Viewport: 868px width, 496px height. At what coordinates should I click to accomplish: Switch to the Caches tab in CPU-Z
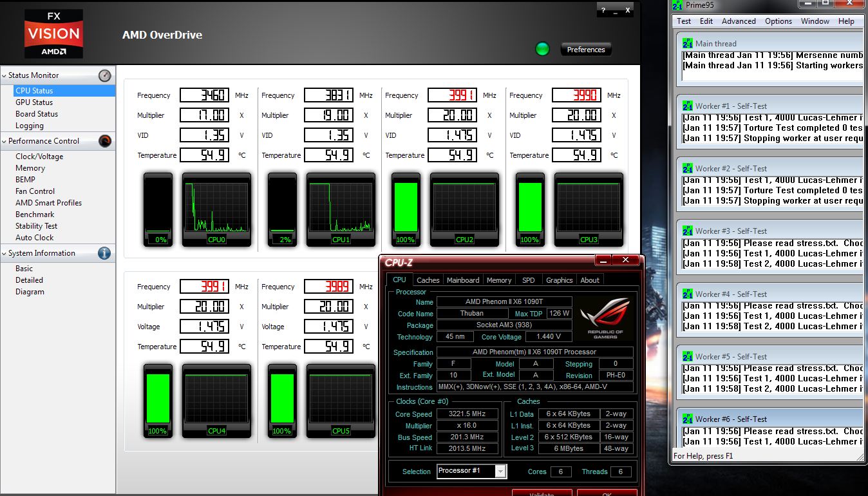428,280
